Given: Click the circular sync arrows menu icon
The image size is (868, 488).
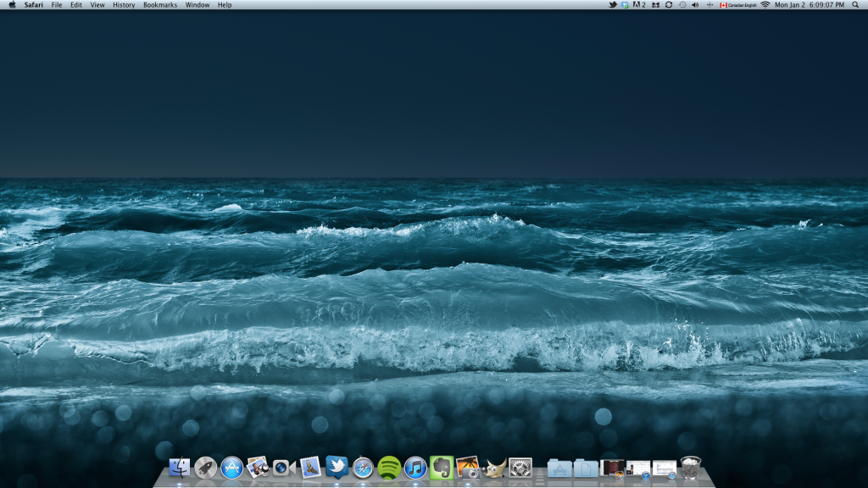Looking at the screenshot, I should click(x=669, y=5).
